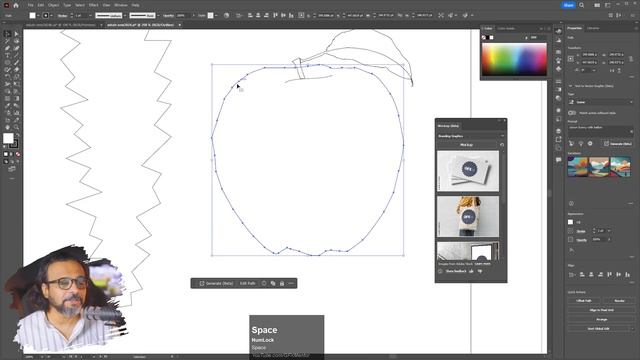Click the blue Share button
The image size is (640, 360).
click(568, 5)
